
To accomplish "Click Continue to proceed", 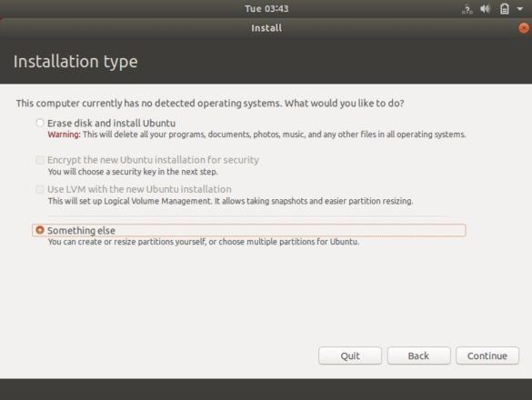I will (487, 355).
